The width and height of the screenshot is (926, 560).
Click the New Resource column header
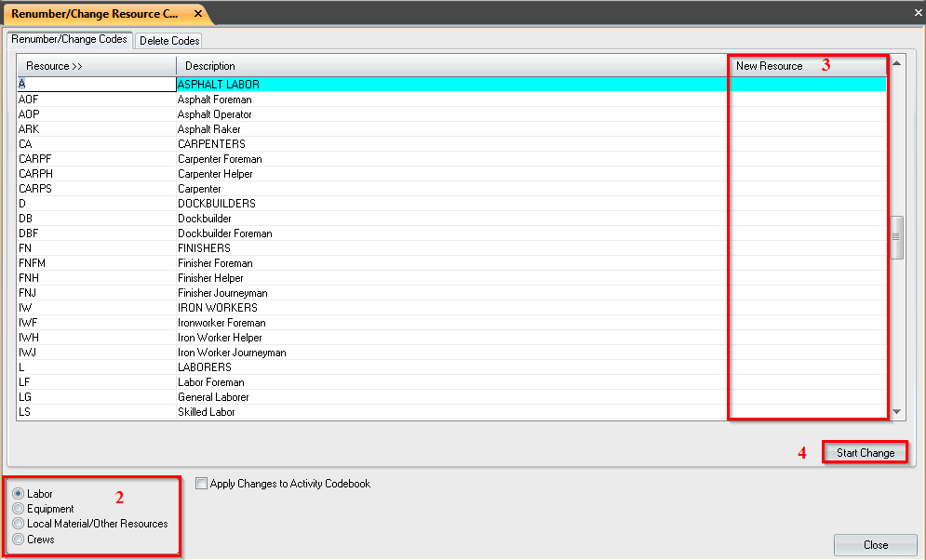807,66
